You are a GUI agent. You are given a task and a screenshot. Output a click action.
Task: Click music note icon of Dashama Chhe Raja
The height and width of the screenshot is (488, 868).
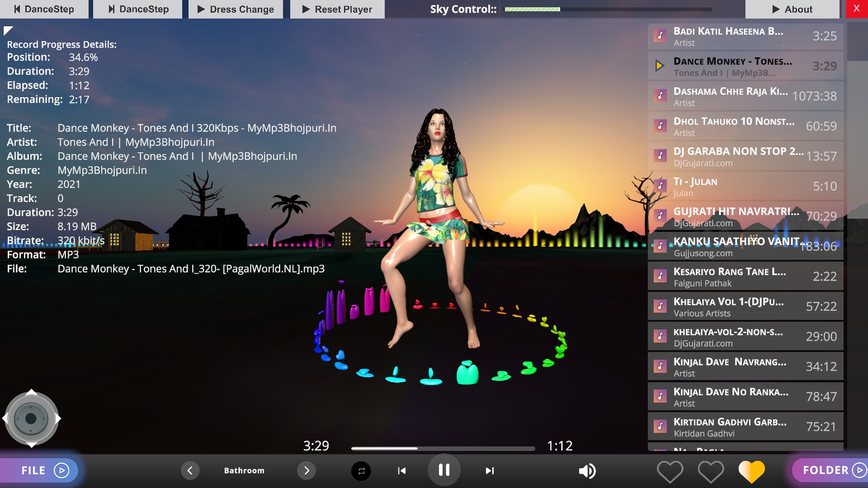(x=660, y=96)
